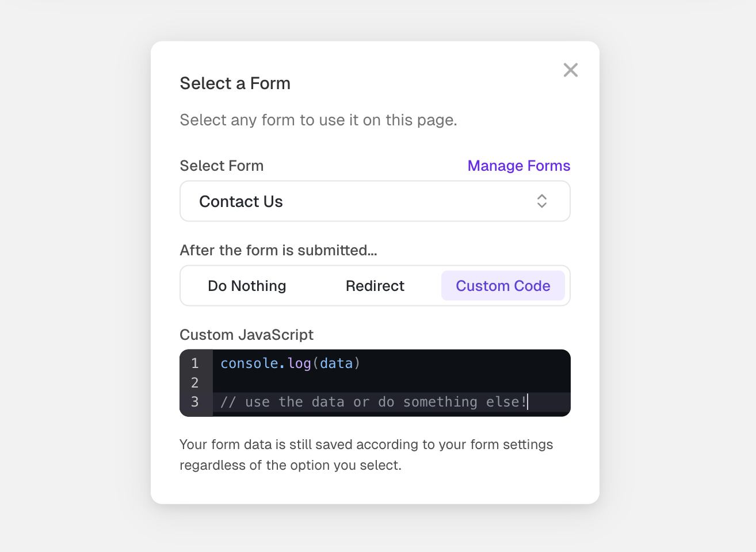Viewport: 756px width, 552px height.
Task: Click the 'After the form is submitted' label
Action: 278,250
